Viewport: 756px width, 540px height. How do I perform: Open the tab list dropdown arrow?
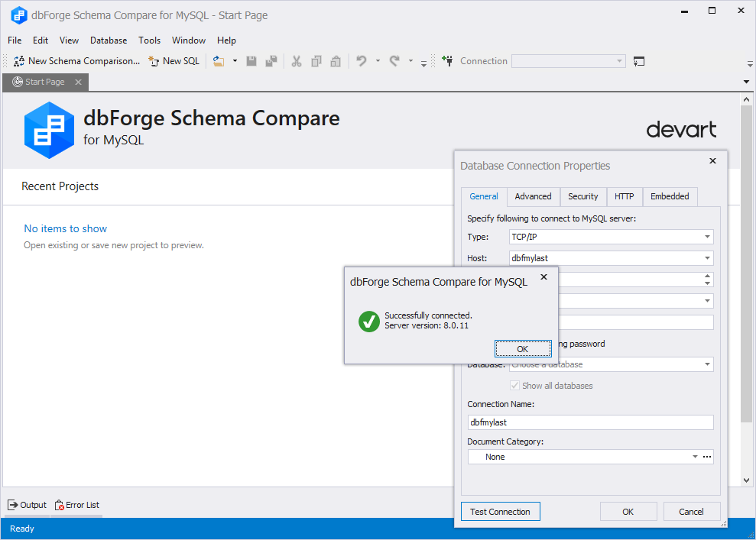click(x=746, y=82)
